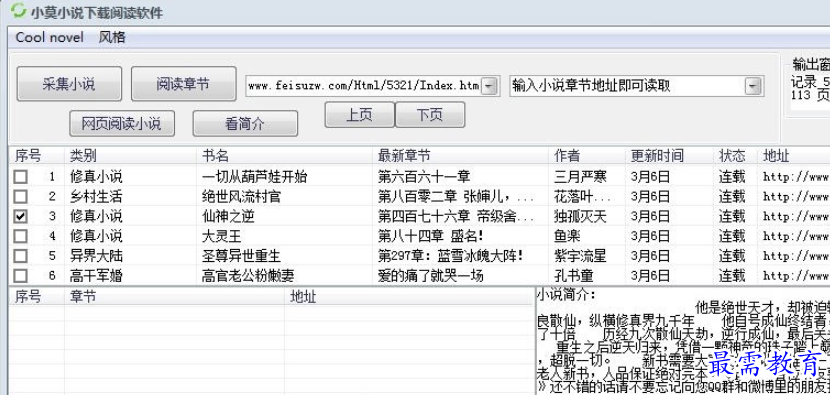Image resolution: width=830 pixels, height=395 pixels.
Task: Open the Cool novel menu
Action: tap(50, 38)
